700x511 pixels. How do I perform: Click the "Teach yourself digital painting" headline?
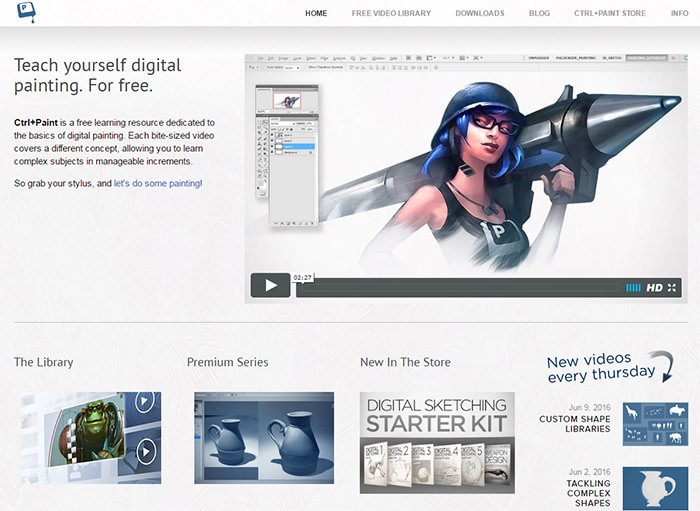(x=97, y=75)
